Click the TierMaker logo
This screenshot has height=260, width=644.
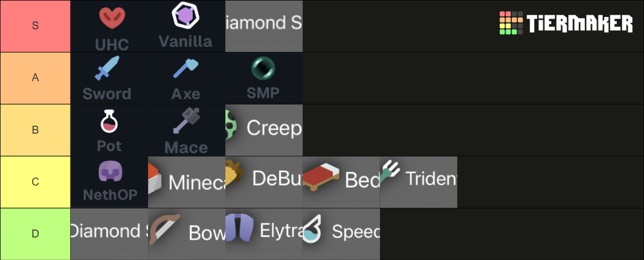(566, 23)
